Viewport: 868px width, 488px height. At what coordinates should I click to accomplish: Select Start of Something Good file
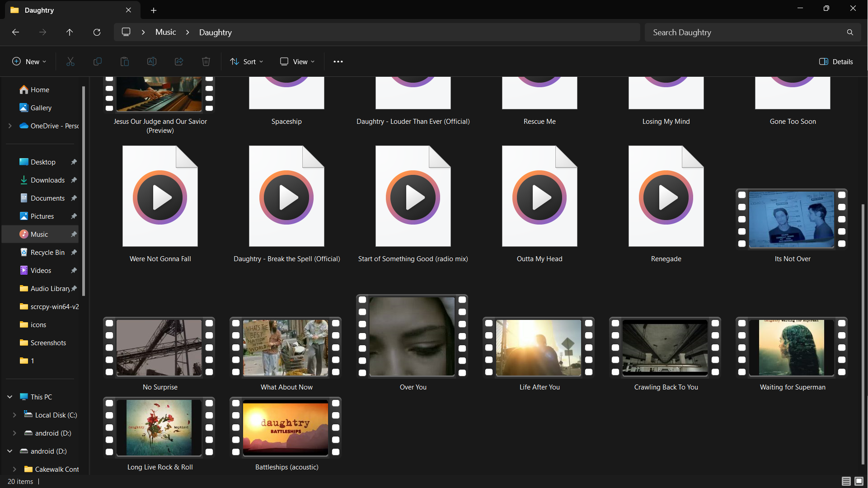click(x=413, y=196)
